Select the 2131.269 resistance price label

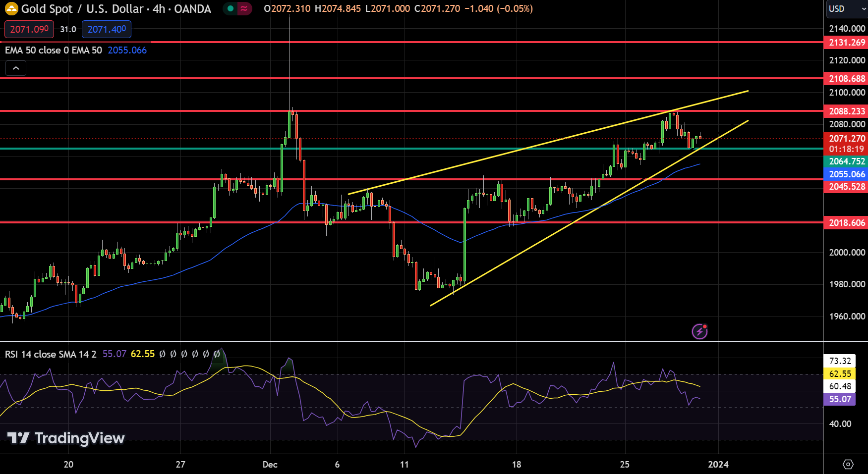tap(846, 43)
